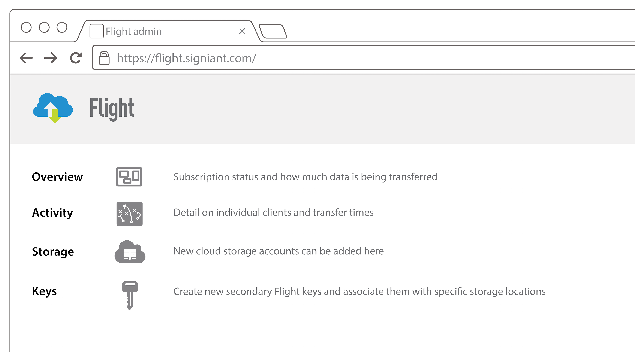Open the Storage section
The image size is (644, 352).
53,252
